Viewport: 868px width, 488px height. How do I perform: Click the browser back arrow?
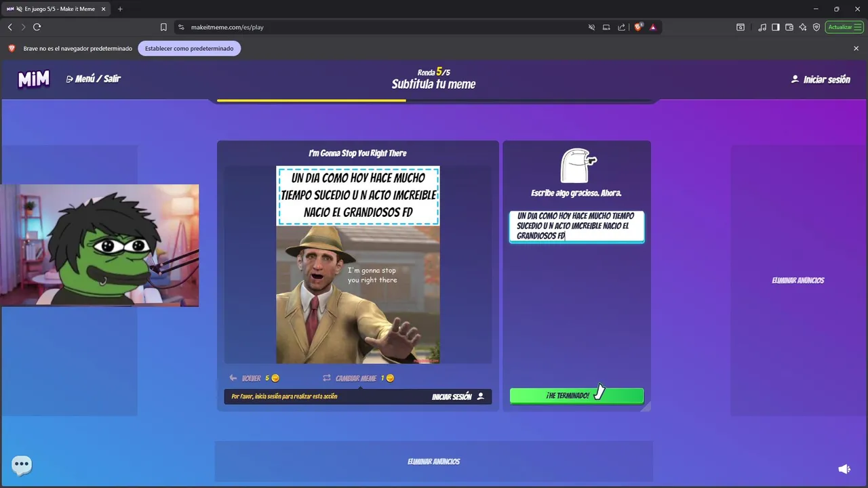point(10,27)
